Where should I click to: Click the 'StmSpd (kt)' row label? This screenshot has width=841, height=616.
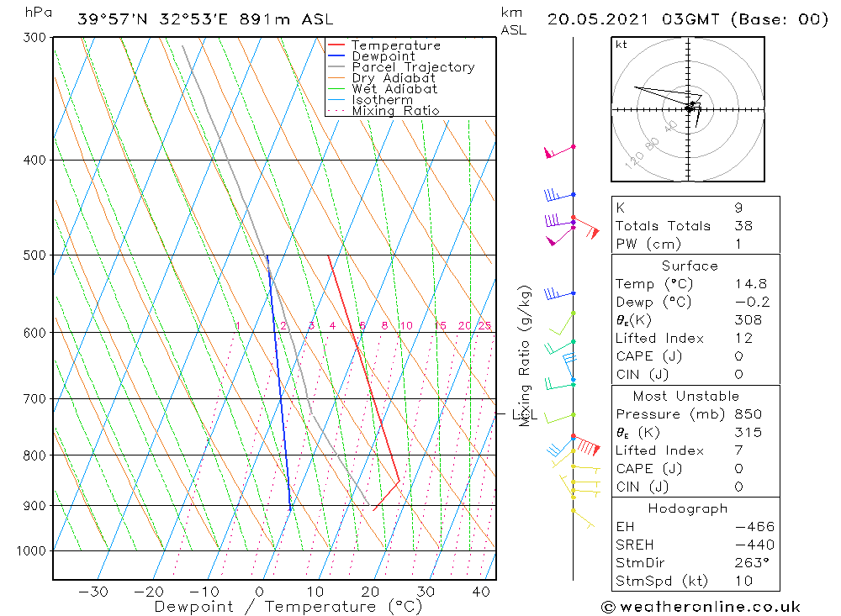click(x=662, y=582)
